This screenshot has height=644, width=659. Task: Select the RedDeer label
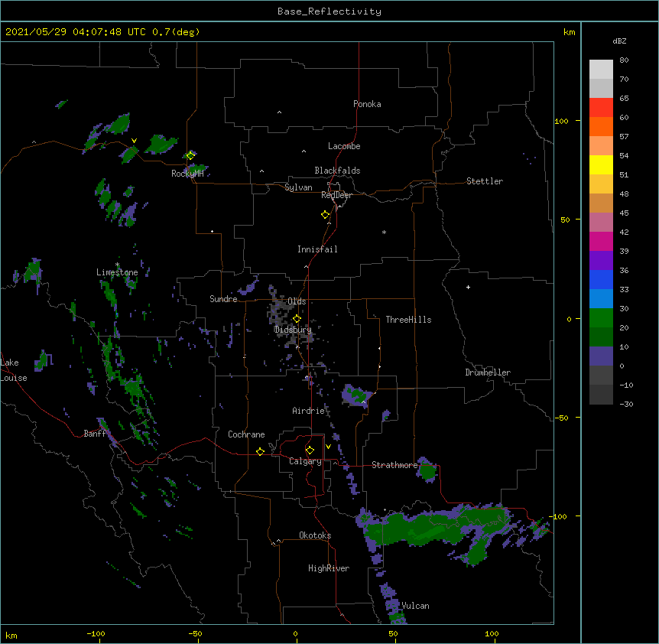336,195
